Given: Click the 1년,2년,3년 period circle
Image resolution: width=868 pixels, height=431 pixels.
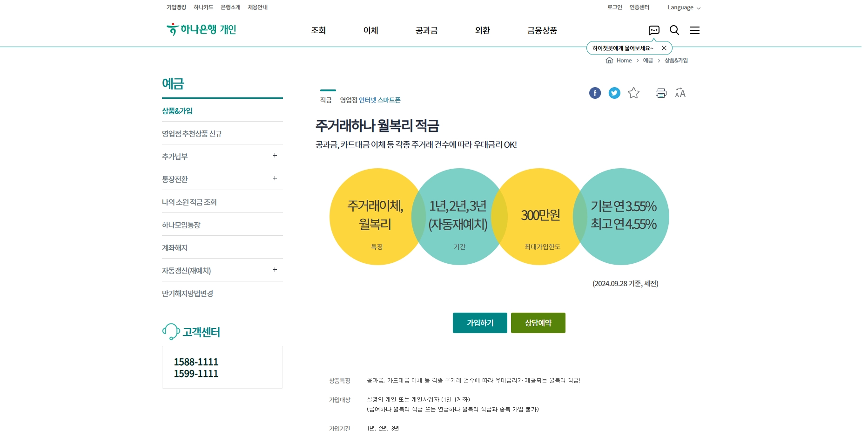Looking at the screenshot, I should click(x=459, y=217).
